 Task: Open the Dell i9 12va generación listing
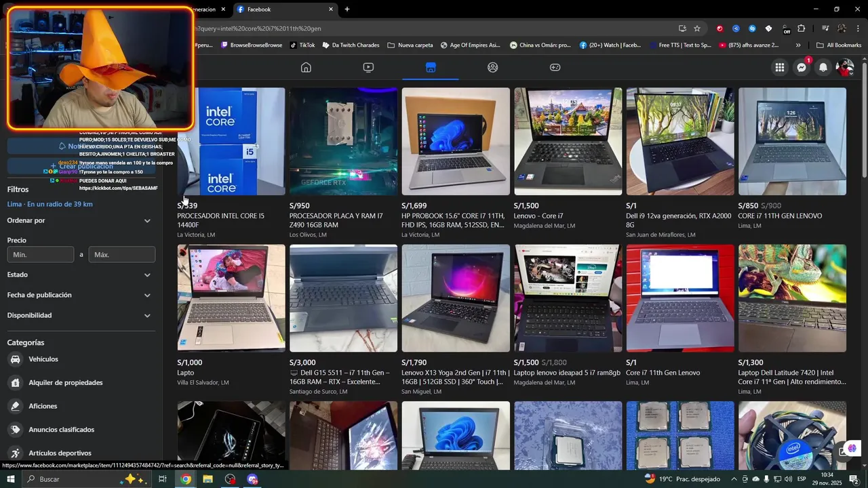coord(680,163)
